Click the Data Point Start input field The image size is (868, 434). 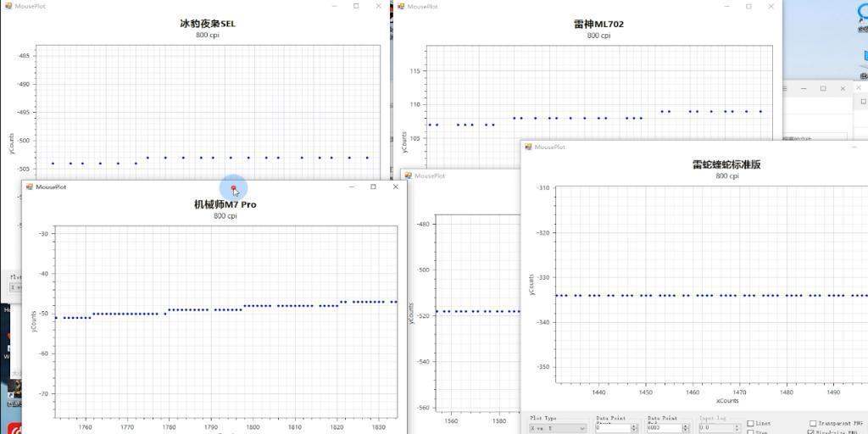click(x=610, y=429)
